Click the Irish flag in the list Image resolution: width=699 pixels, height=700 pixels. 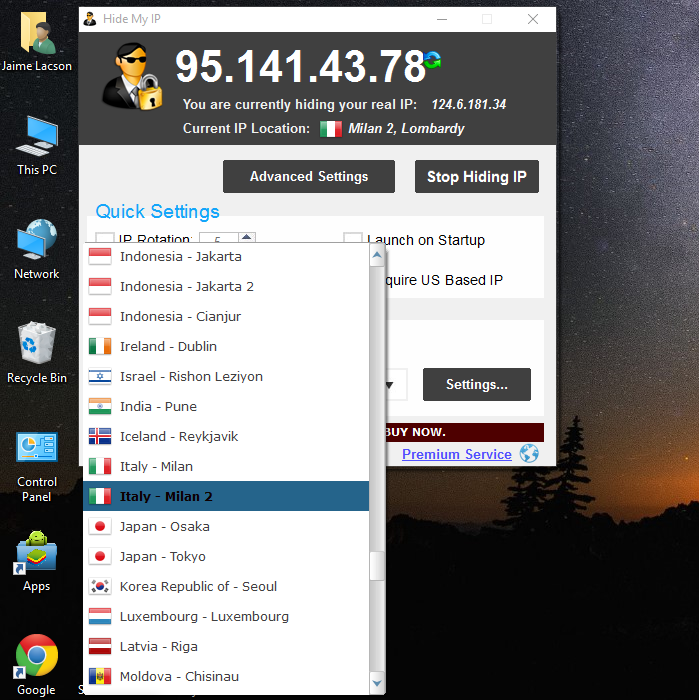point(100,346)
